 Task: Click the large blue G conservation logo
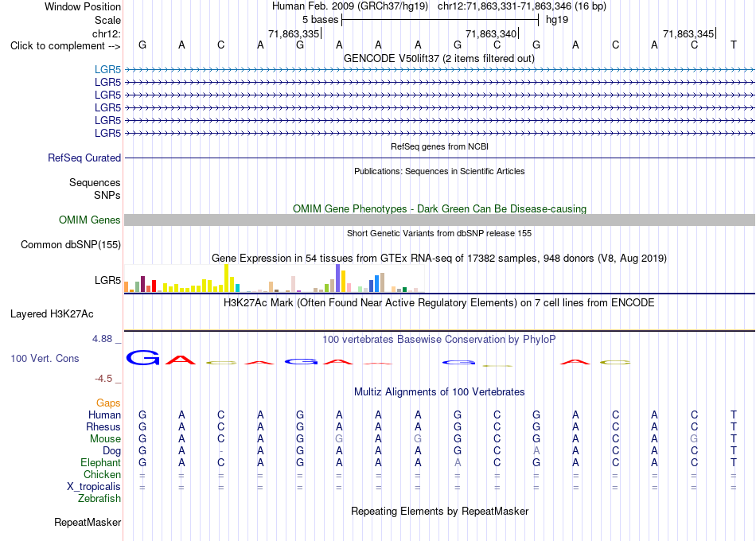[x=142, y=358]
